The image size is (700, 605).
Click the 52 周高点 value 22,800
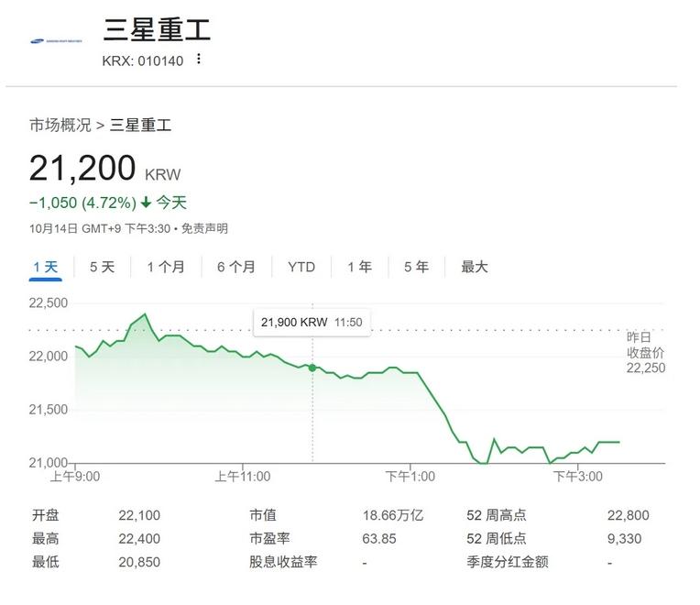627,515
